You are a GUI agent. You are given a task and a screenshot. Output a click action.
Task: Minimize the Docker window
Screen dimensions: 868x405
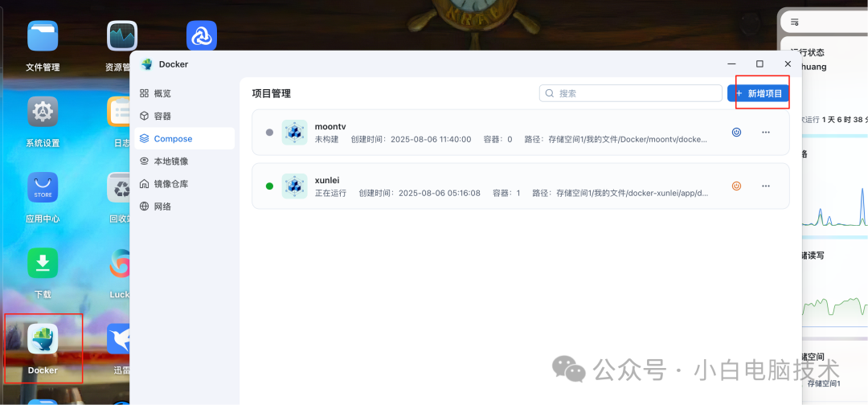tap(732, 64)
